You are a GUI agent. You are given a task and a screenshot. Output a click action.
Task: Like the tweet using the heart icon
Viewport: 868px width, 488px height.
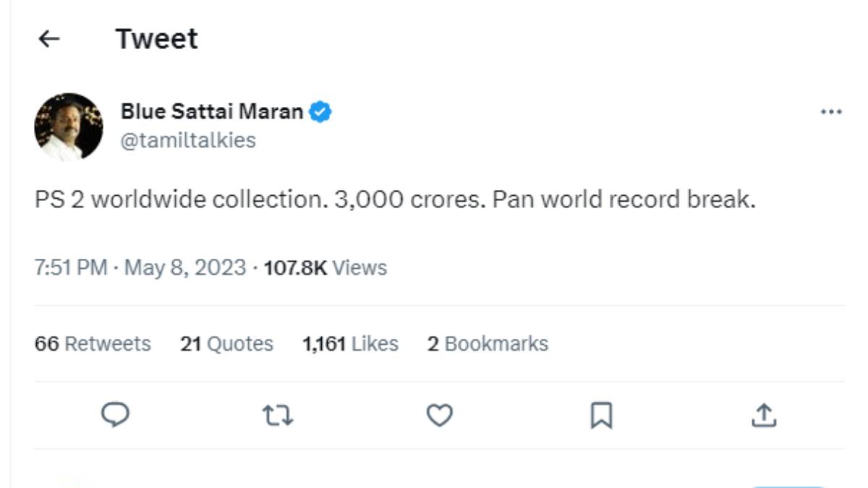coord(441,415)
